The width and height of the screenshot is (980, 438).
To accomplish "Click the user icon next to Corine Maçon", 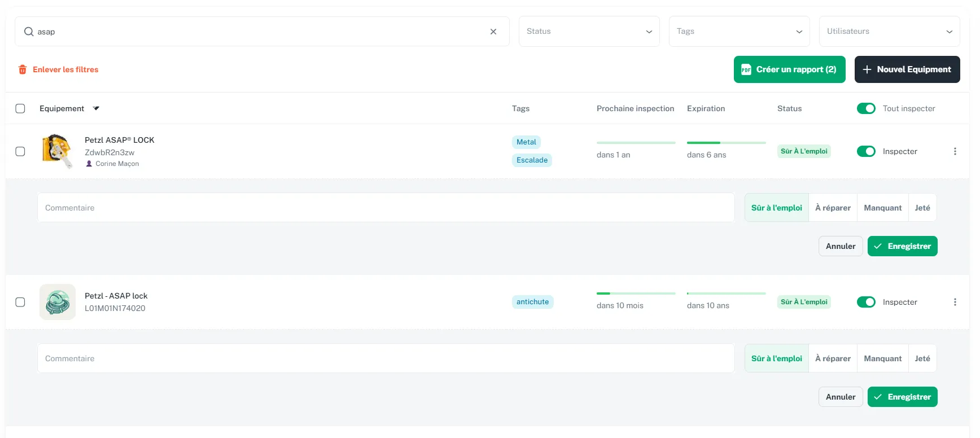I will click(89, 164).
